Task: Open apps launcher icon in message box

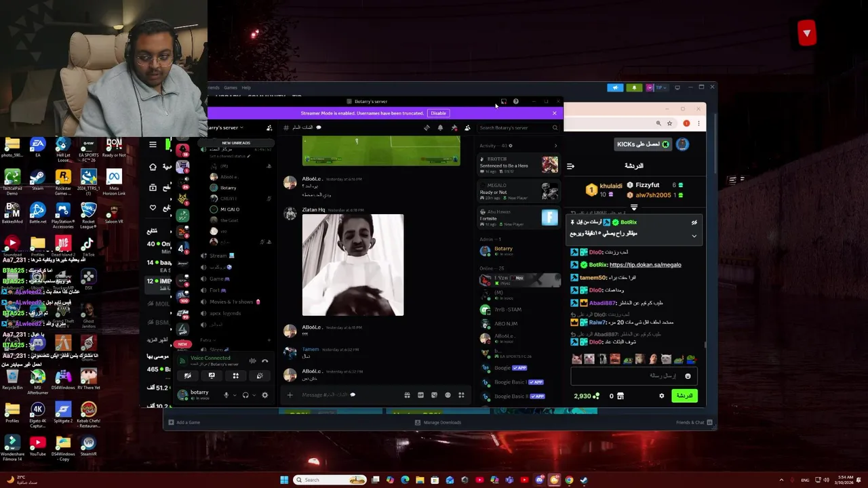Action: coord(461,395)
